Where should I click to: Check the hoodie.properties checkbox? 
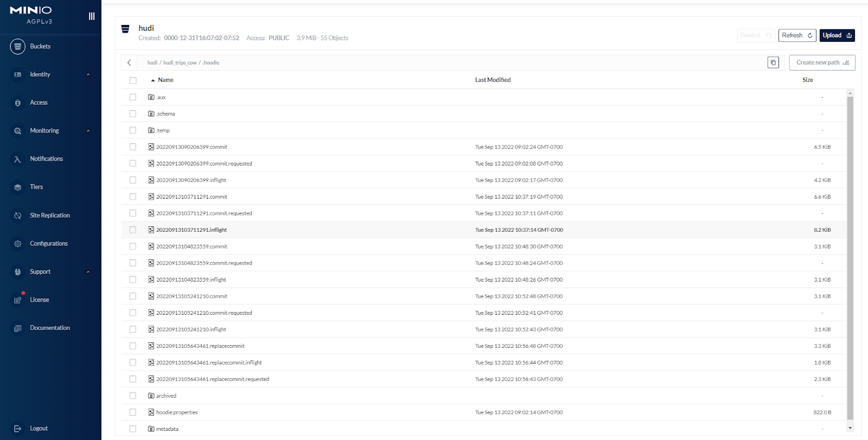[x=133, y=412]
